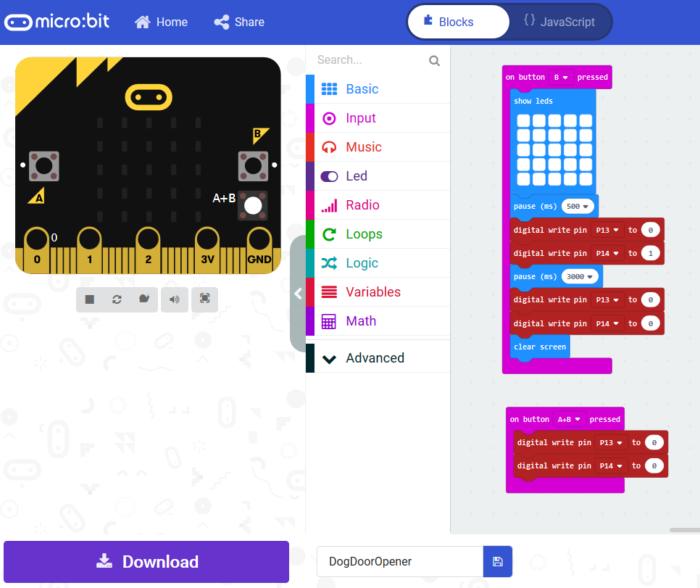Go to Home page
The height and width of the screenshot is (588, 700).
[161, 22]
